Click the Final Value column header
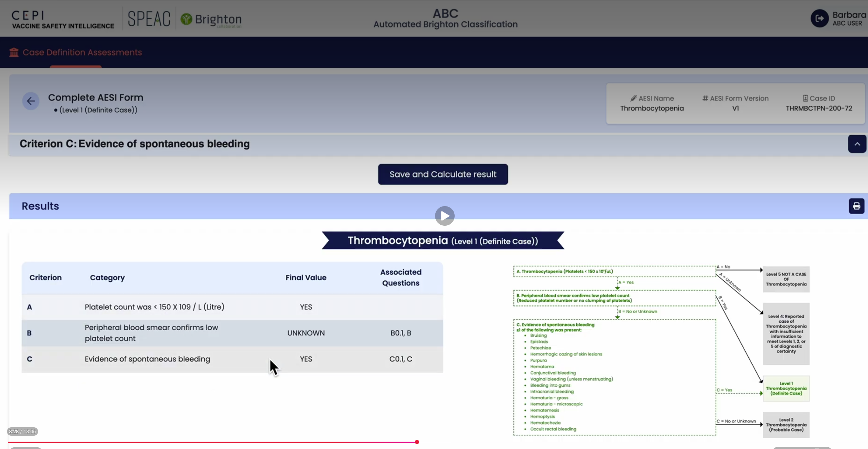This screenshot has width=868, height=449. click(x=306, y=278)
